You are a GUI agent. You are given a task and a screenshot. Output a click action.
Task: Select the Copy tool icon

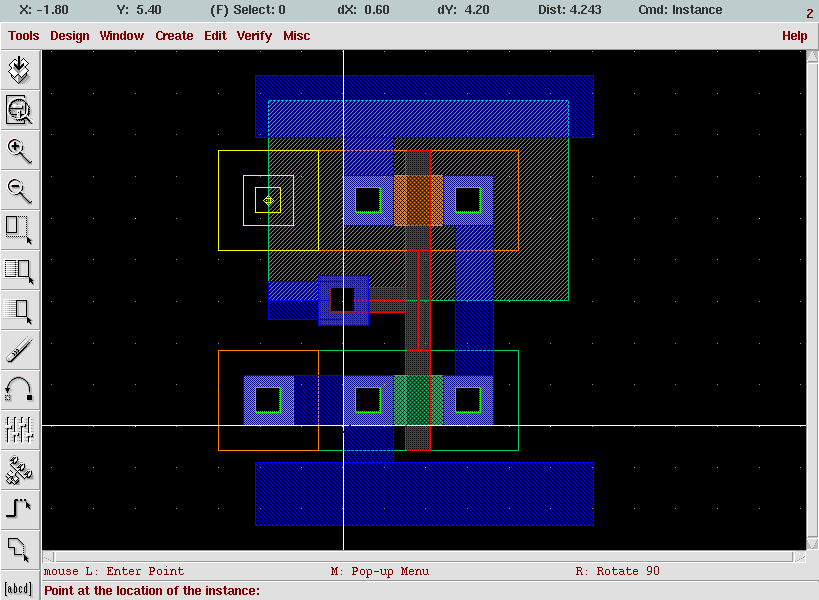(x=20, y=270)
